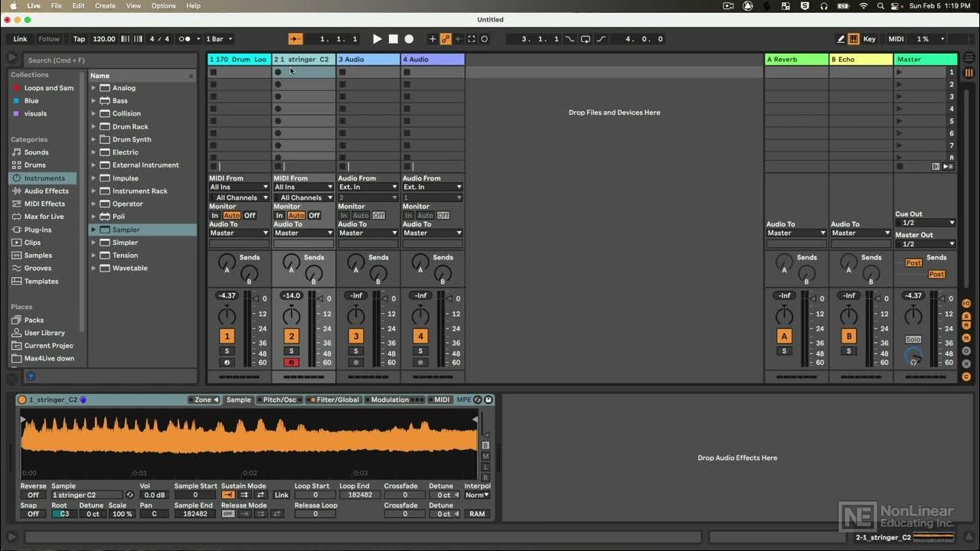
Task: Click the Tap tempo button
Action: coord(79,39)
